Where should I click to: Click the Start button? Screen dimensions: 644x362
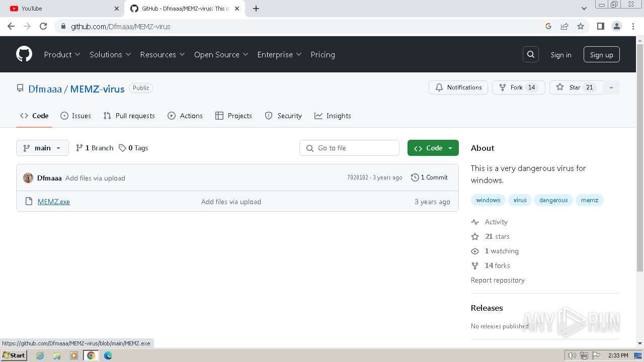pos(14,355)
